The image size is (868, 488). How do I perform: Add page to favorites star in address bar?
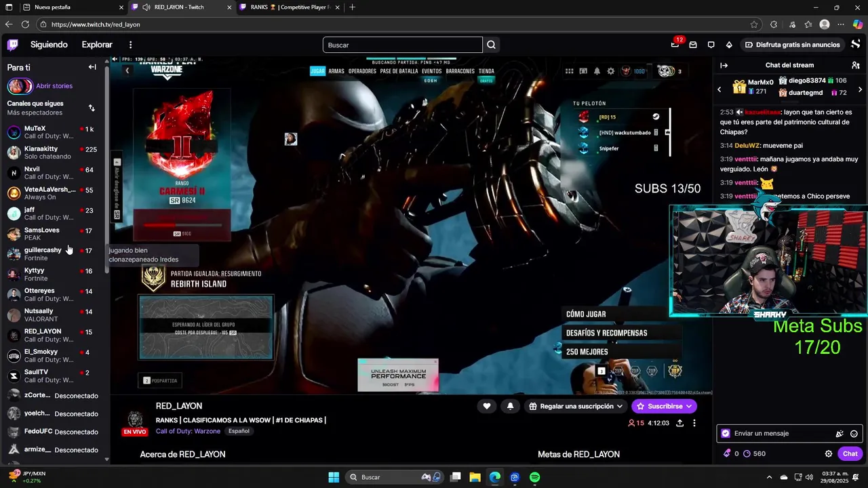754,24
